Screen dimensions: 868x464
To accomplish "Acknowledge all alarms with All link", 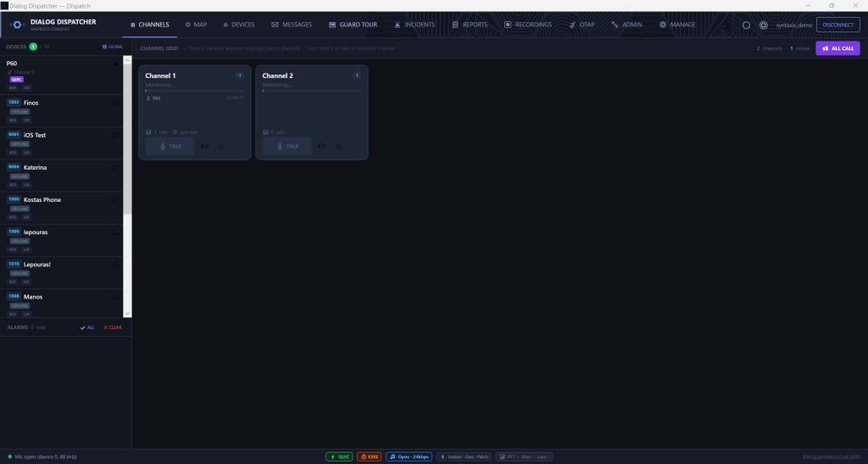I will [x=87, y=327].
